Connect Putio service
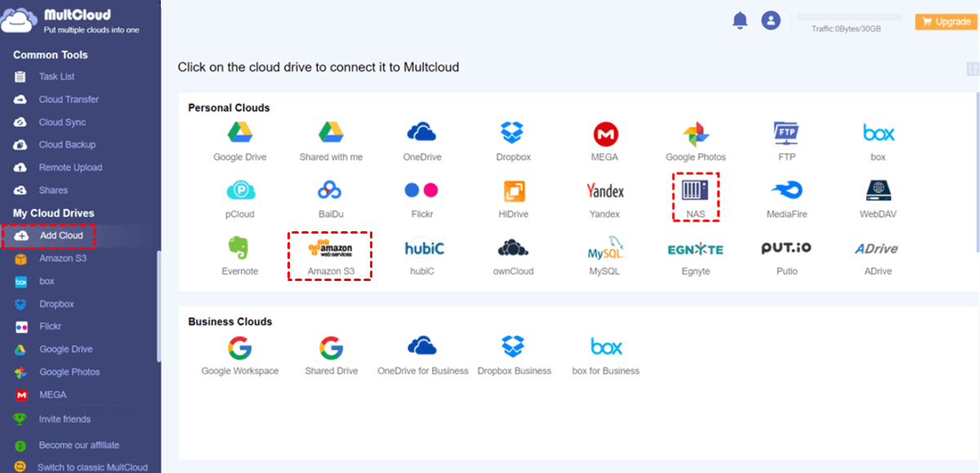 click(x=786, y=256)
